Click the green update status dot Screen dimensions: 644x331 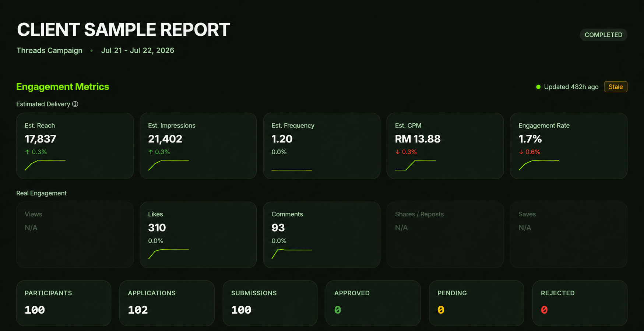pos(538,87)
